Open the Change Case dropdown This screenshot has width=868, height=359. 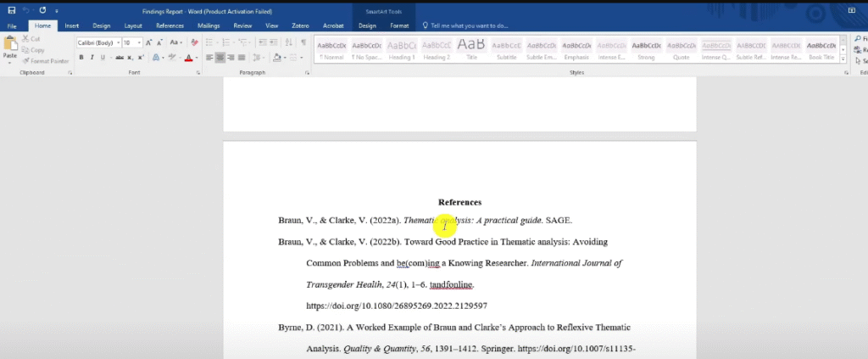click(x=176, y=42)
